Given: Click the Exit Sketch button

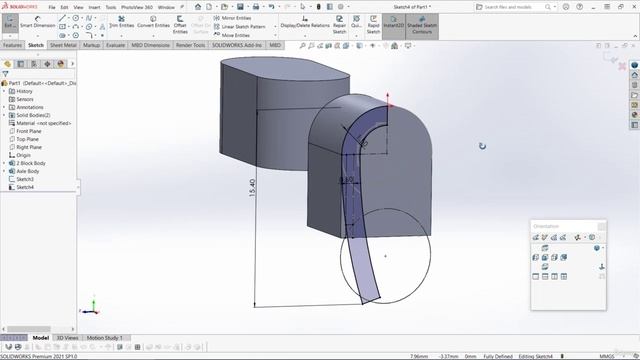Looking at the screenshot, I should 10,23.
